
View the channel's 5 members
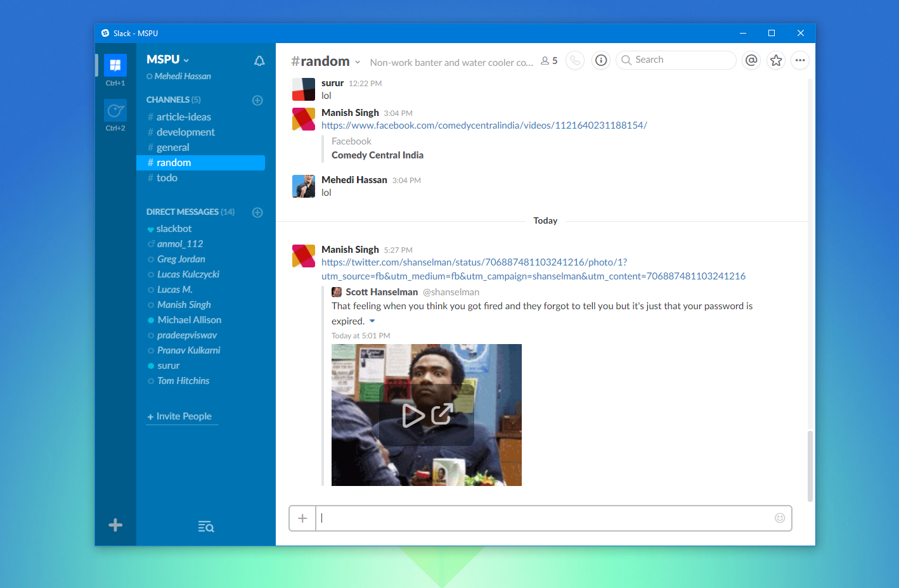coord(549,61)
